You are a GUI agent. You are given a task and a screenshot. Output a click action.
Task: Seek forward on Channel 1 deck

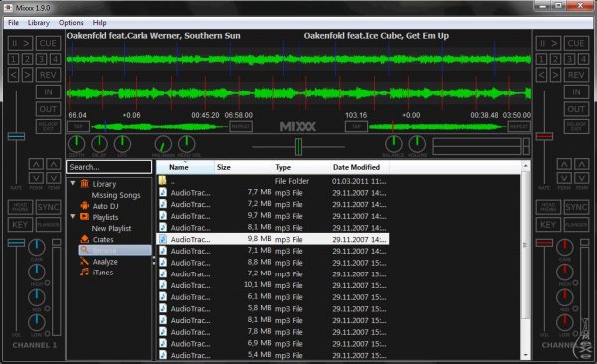tap(27, 75)
